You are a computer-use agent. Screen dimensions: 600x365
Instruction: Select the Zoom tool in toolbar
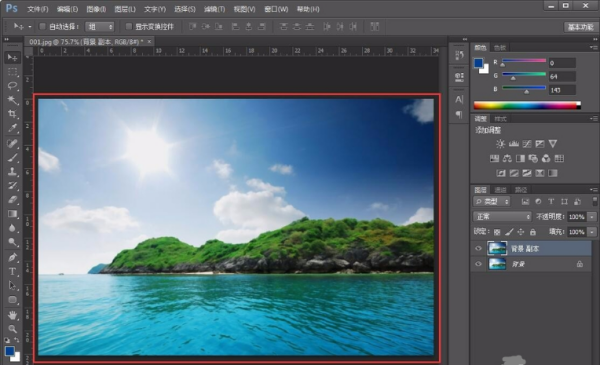tap(12, 329)
